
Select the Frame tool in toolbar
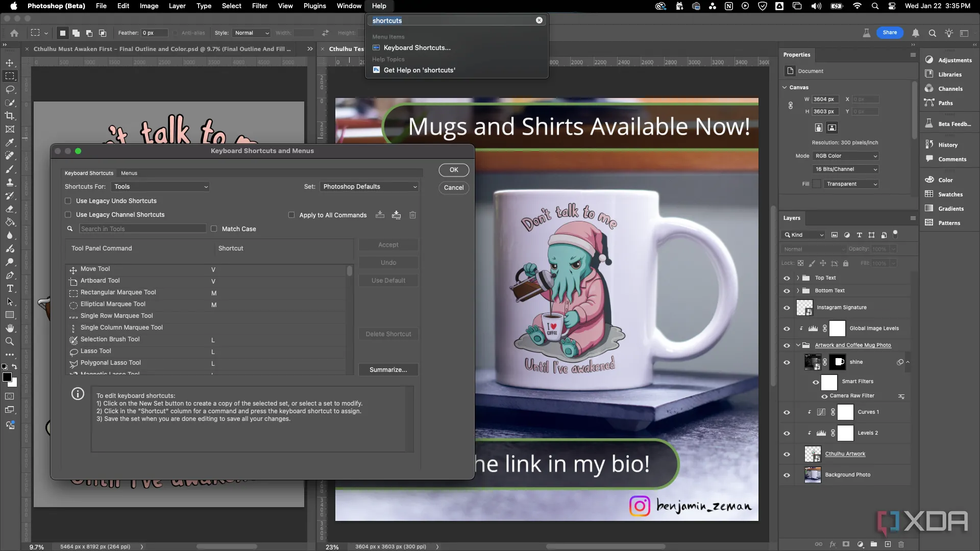pos(10,129)
